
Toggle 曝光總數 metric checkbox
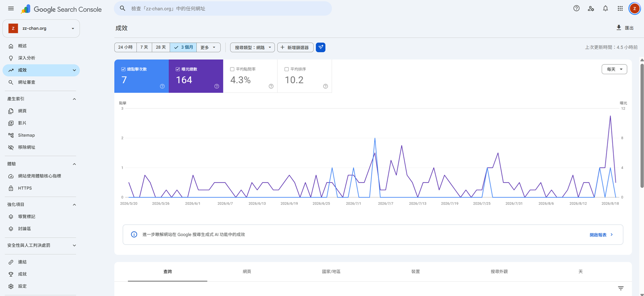[x=178, y=69]
